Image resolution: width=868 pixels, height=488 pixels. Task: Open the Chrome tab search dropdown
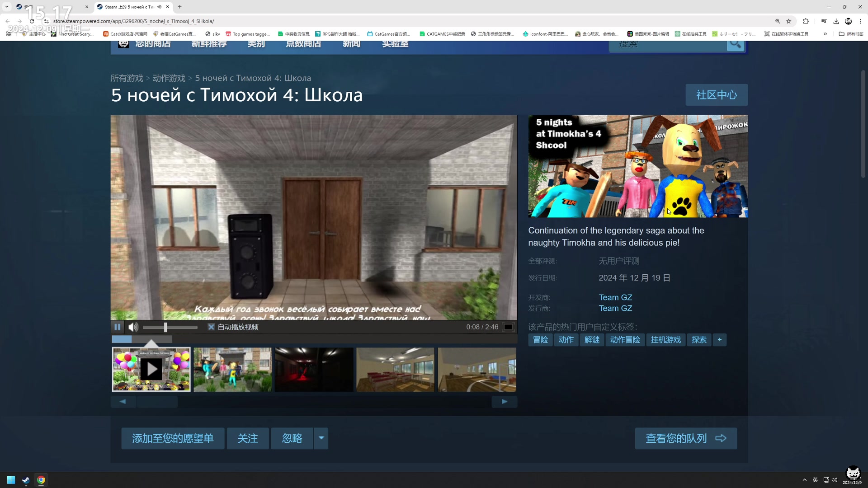click(x=7, y=7)
